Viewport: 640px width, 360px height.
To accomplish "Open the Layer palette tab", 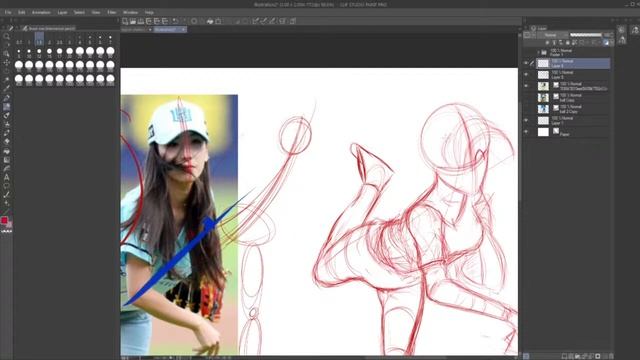I will click(539, 28).
